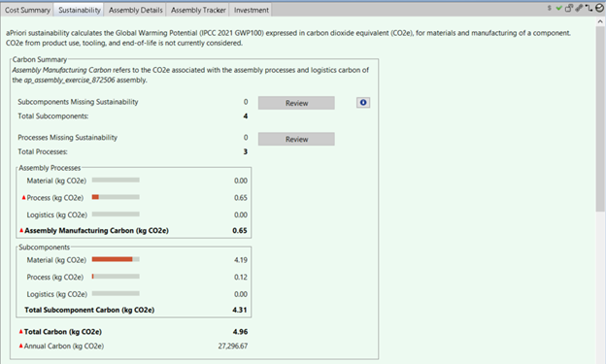The width and height of the screenshot is (606, 364).
Task: Click the 'Assembly Processes' group title
Action: (50, 168)
